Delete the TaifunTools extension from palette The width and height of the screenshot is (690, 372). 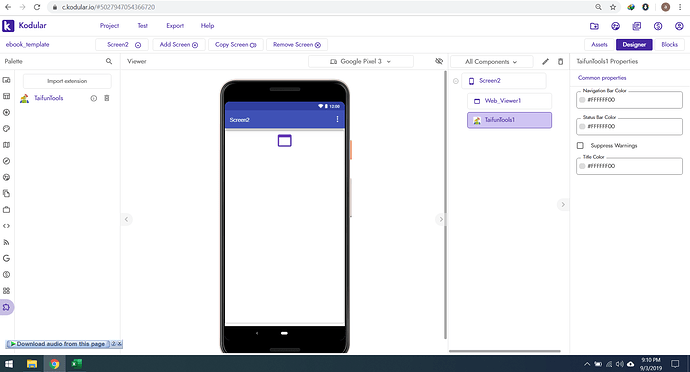(106, 98)
